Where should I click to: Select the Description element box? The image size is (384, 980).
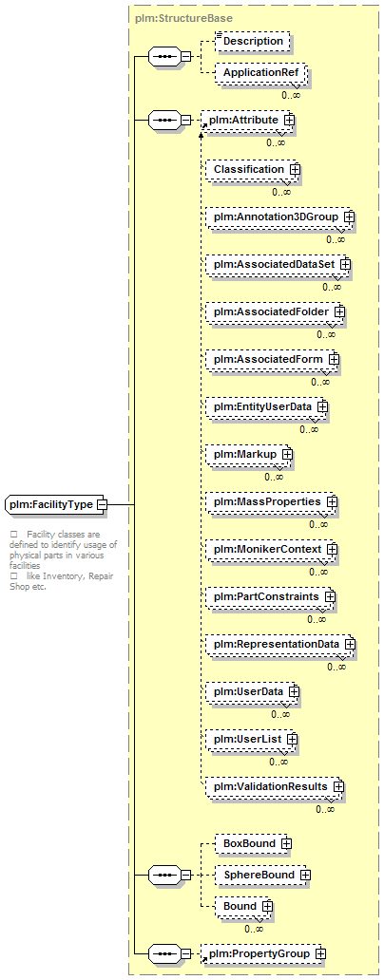[252, 41]
